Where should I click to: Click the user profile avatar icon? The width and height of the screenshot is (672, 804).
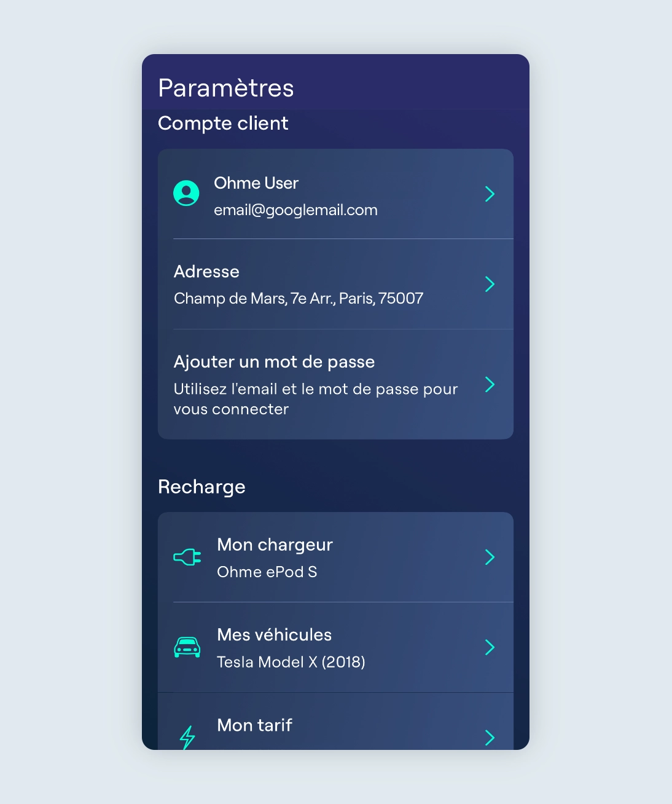186,193
